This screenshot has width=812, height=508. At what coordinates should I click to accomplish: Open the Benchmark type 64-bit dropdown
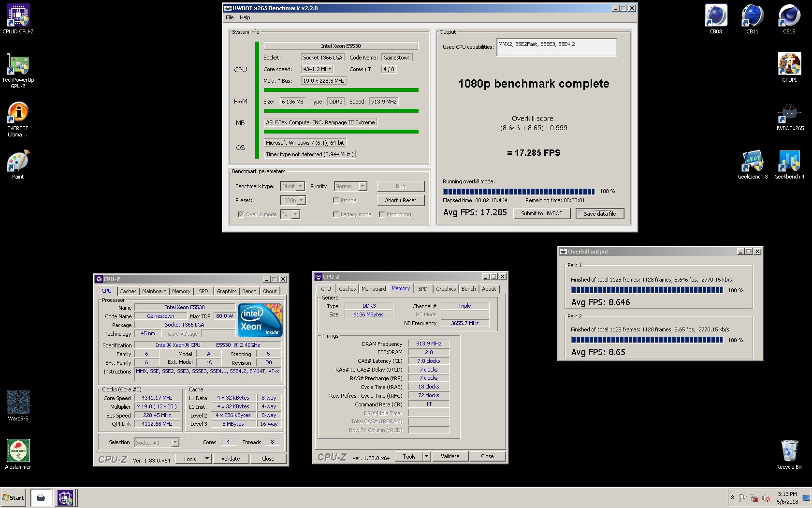click(292, 186)
